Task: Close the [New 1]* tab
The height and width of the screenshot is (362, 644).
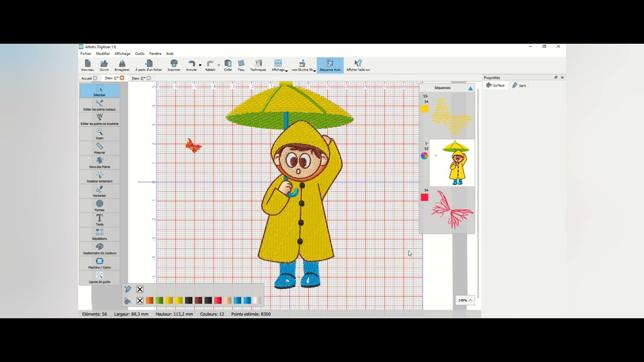Action: [x=122, y=78]
